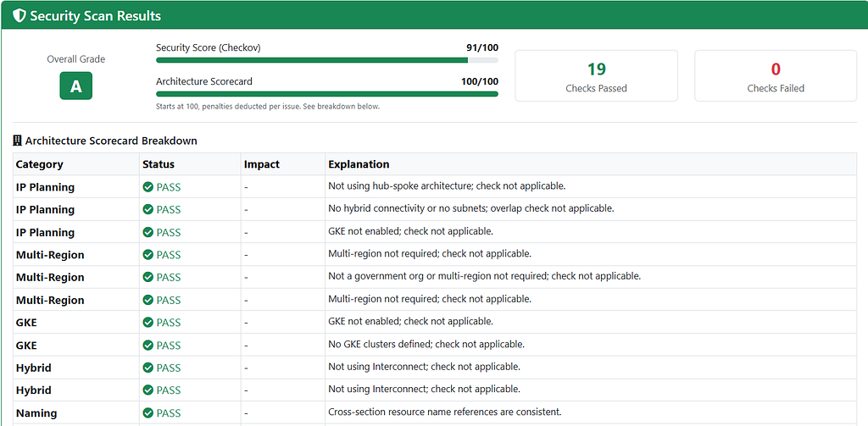Click 'Not using hub-spoke architecture; check not applicable.'

(x=447, y=186)
